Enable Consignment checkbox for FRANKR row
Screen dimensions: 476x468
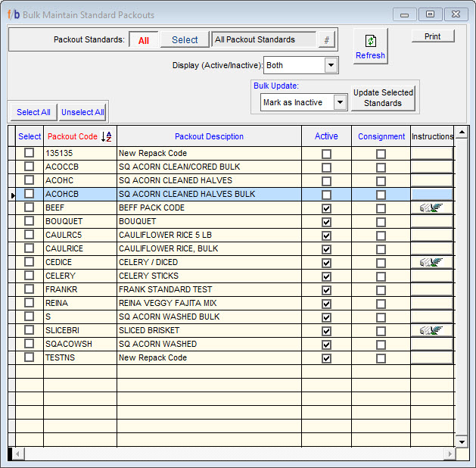pos(381,290)
